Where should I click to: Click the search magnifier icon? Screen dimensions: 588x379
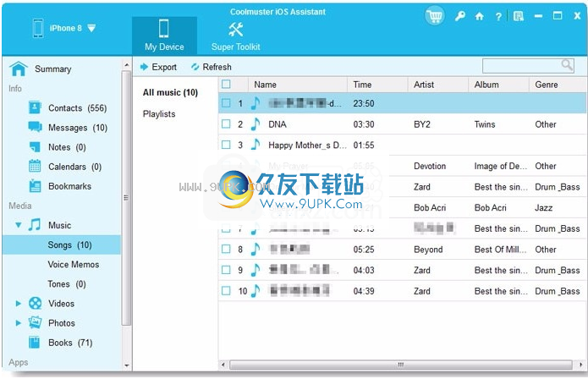click(567, 65)
